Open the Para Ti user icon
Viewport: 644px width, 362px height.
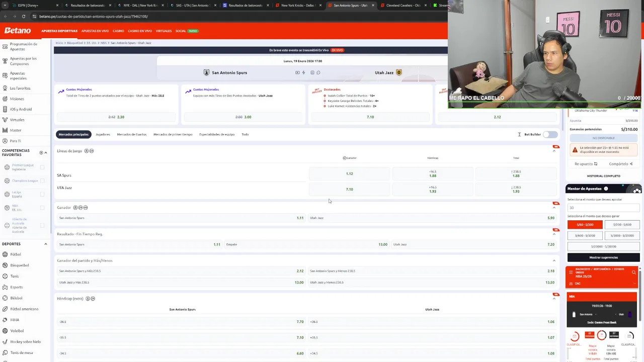click(5, 141)
